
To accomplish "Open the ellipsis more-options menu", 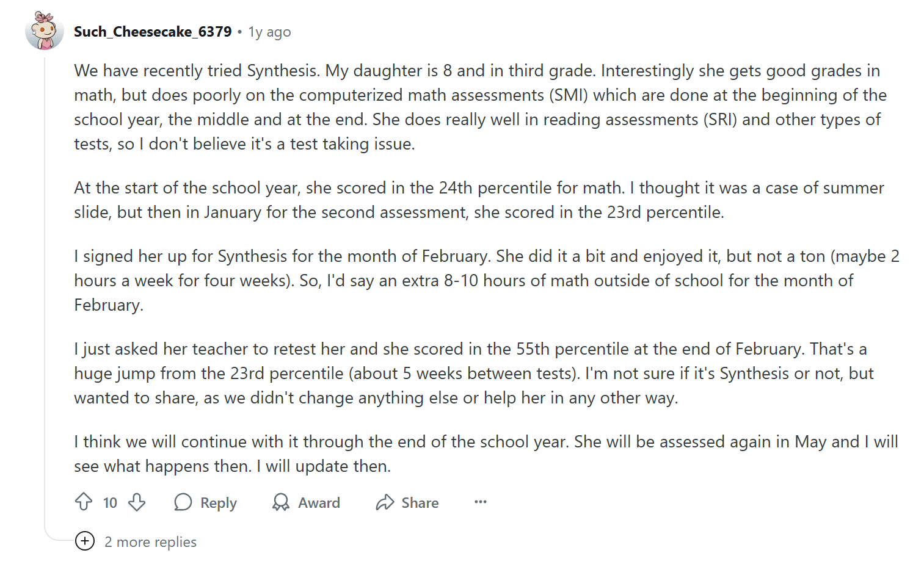I will [480, 502].
